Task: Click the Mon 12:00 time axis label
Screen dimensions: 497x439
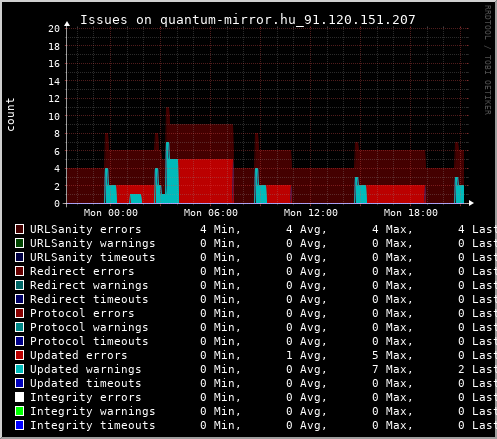Action: click(311, 213)
